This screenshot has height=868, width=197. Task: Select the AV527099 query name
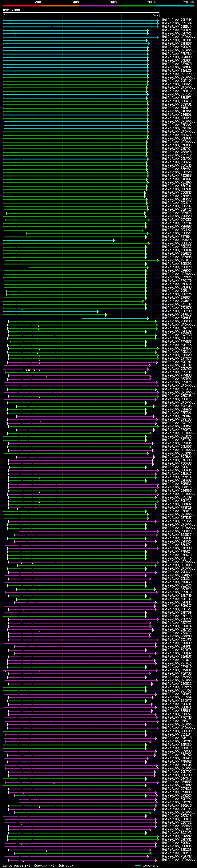point(11,10)
